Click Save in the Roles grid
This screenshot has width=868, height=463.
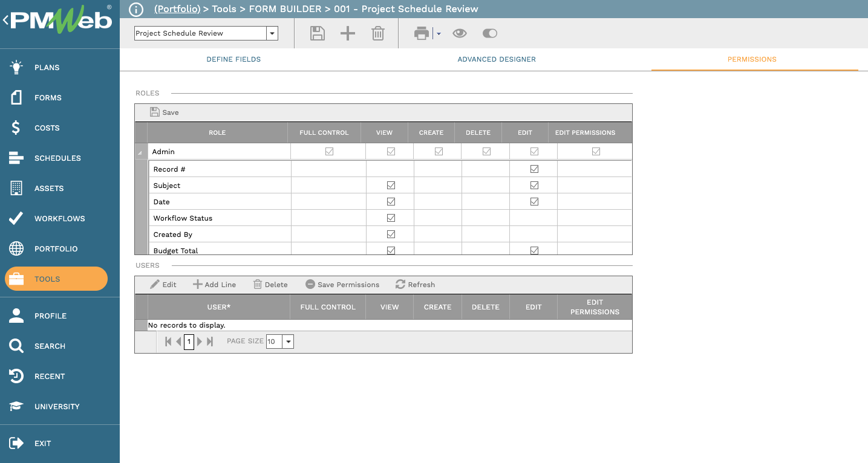coord(165,112)
